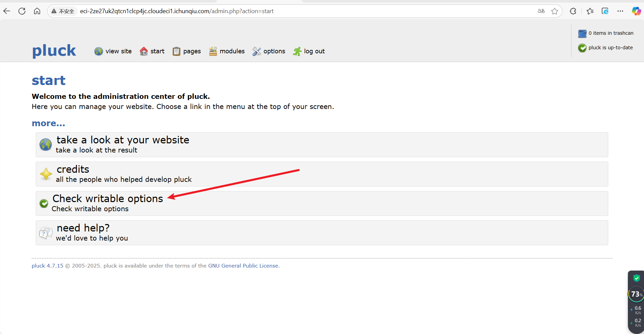Viewport: 644px width, 334px height.
Task: Open the browser collections icon
Action: (605, 11)
